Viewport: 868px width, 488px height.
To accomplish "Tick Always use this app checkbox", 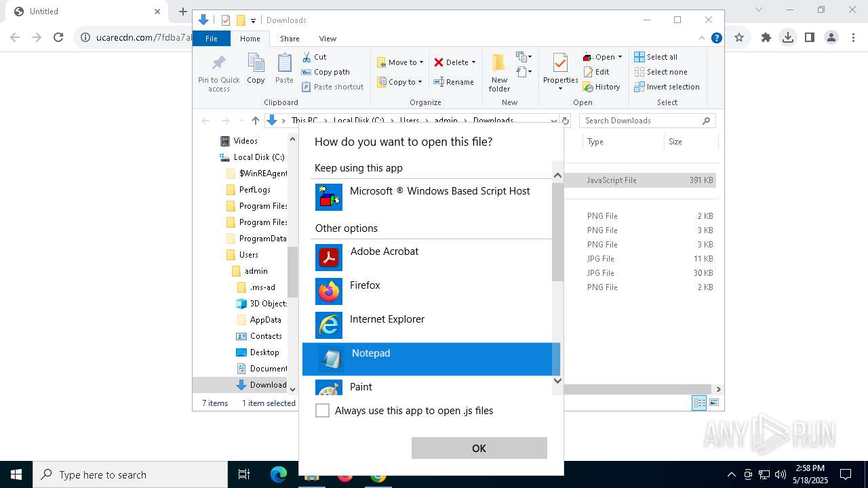I will point(323,411).
